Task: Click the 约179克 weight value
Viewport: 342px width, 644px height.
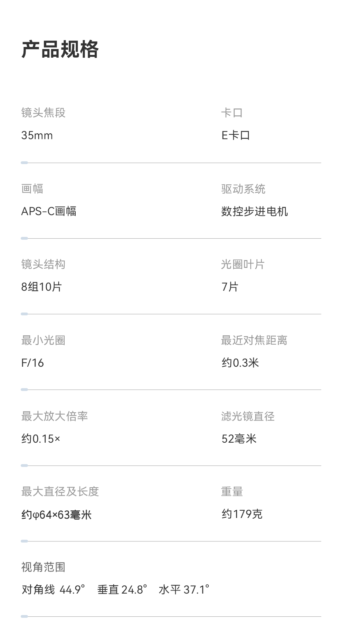Action: [x=242, y=514]
